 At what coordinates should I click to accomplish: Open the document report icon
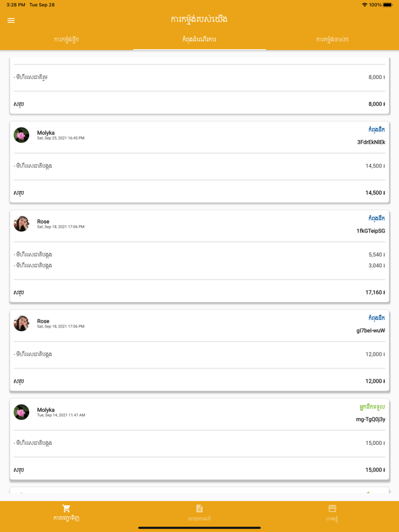point(199,508)
